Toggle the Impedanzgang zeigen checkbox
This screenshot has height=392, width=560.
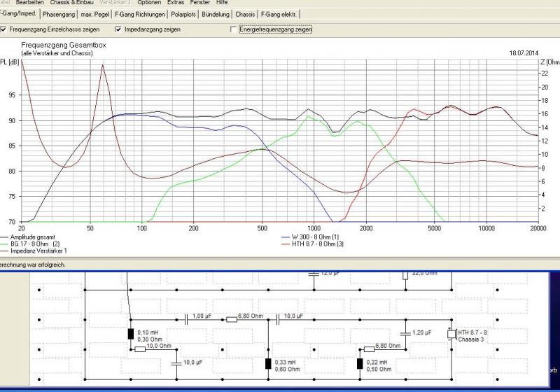click(118, 29)
